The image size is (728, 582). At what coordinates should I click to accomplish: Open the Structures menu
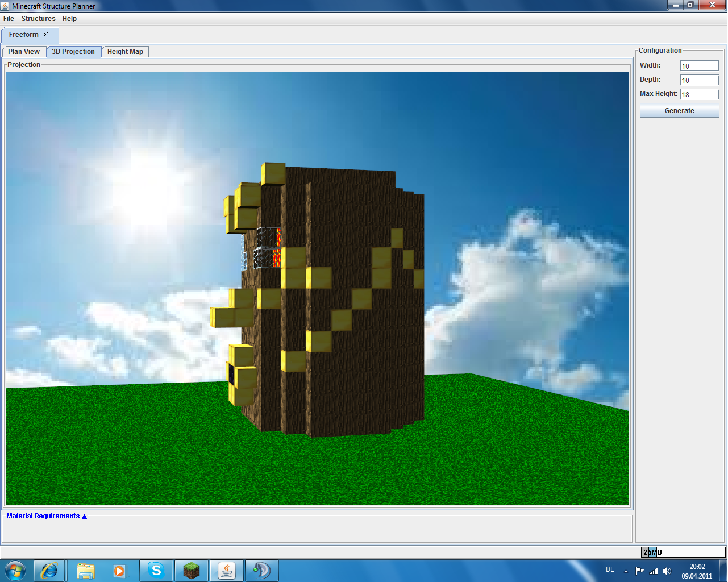(38, 19)
